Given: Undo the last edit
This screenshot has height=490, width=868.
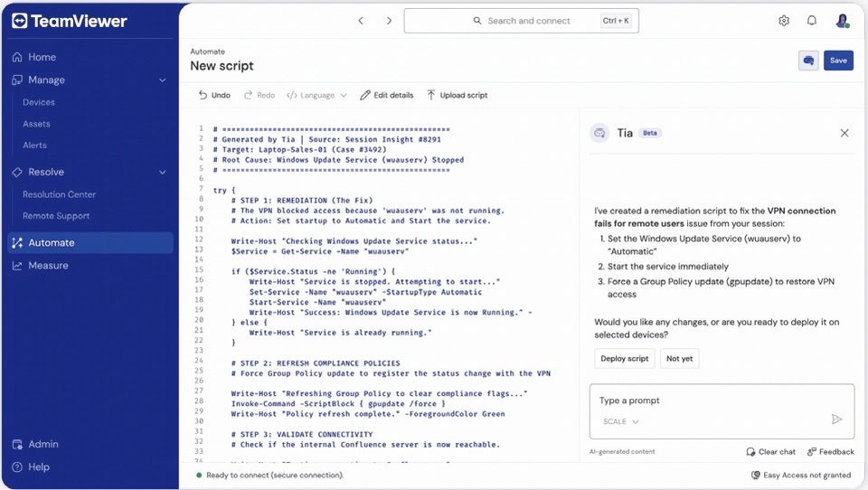Looking at the screenshot, I should tap(214, 95).
